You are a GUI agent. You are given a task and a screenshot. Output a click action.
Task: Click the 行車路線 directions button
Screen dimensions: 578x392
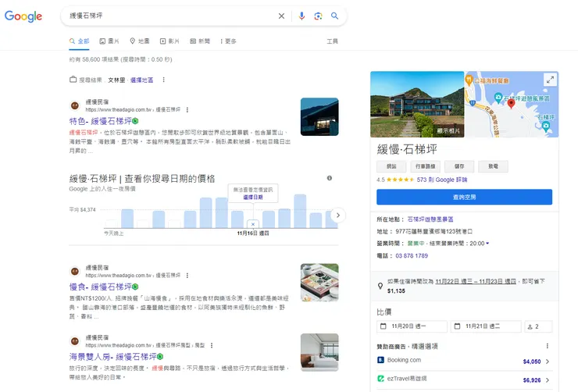pos(426,166)
